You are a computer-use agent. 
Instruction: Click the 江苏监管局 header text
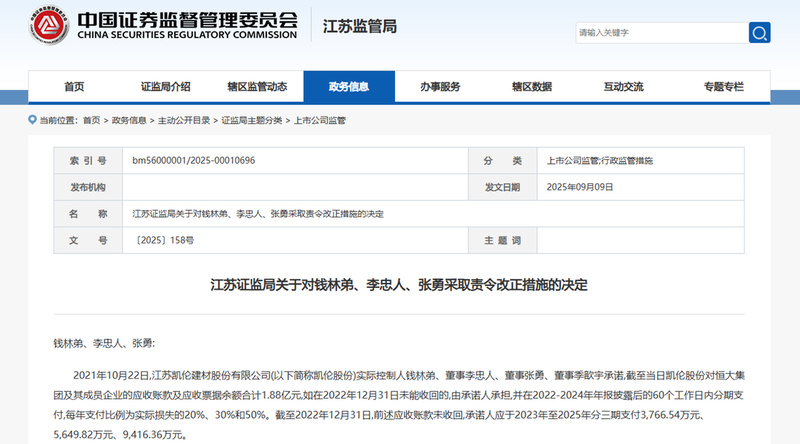[x=360, y=27]
